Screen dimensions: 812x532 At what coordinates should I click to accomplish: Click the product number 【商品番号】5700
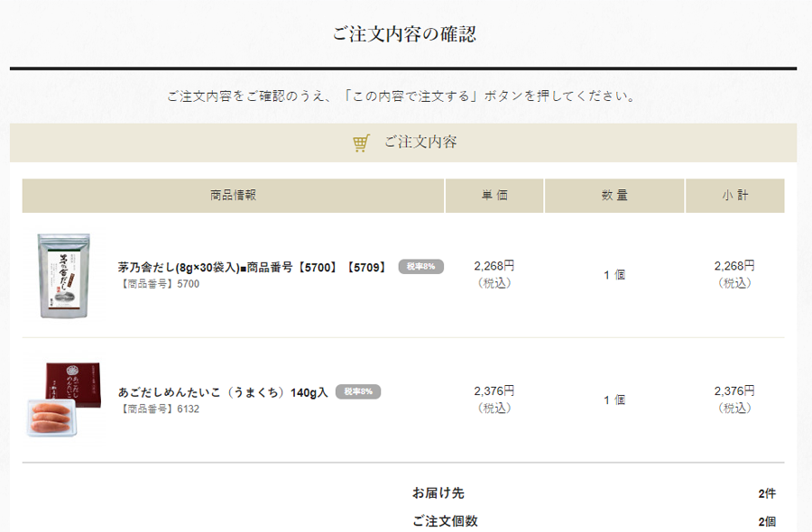(159, 284)
